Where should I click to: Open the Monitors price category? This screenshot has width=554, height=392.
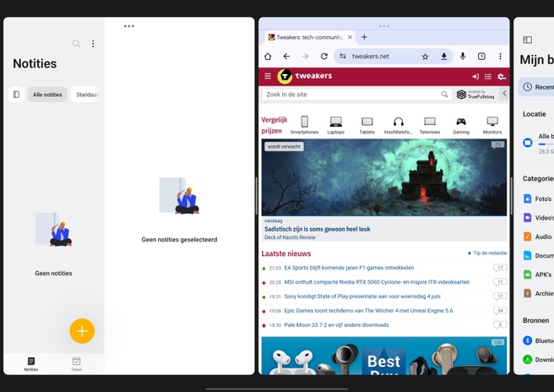tap(492, 125)
